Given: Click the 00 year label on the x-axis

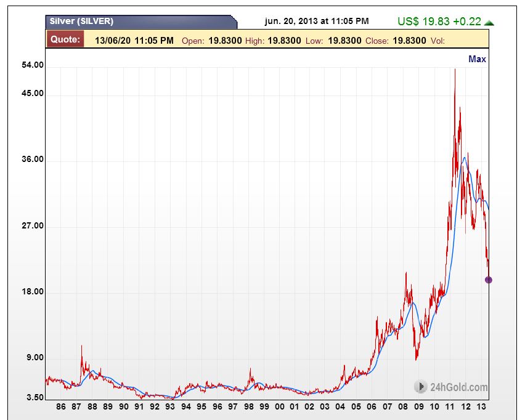Looking at the screenshot, I should coord(280,408).
